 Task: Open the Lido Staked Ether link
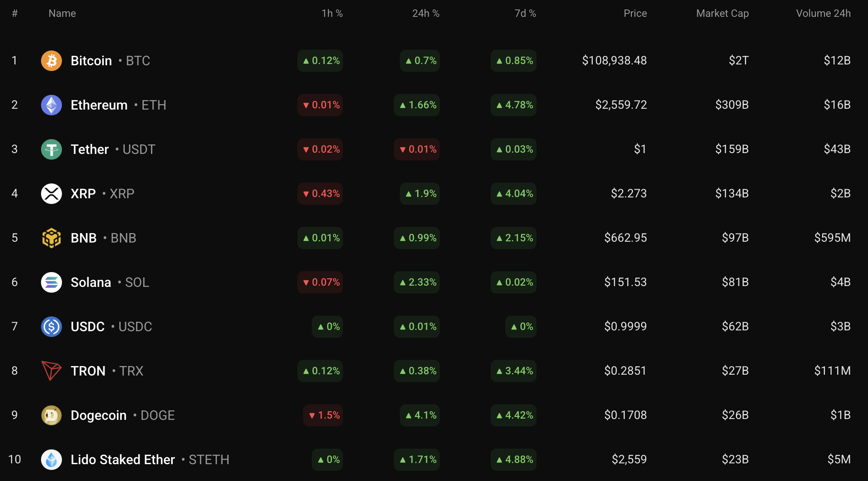123,460
